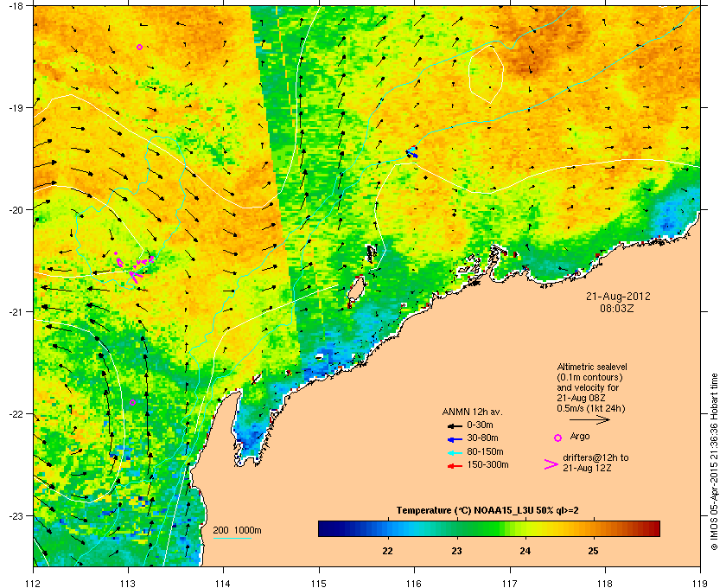
Task: Click the 'drifters@12h to 21-Aug 12Z' label
Action: [x=595, y=463]
